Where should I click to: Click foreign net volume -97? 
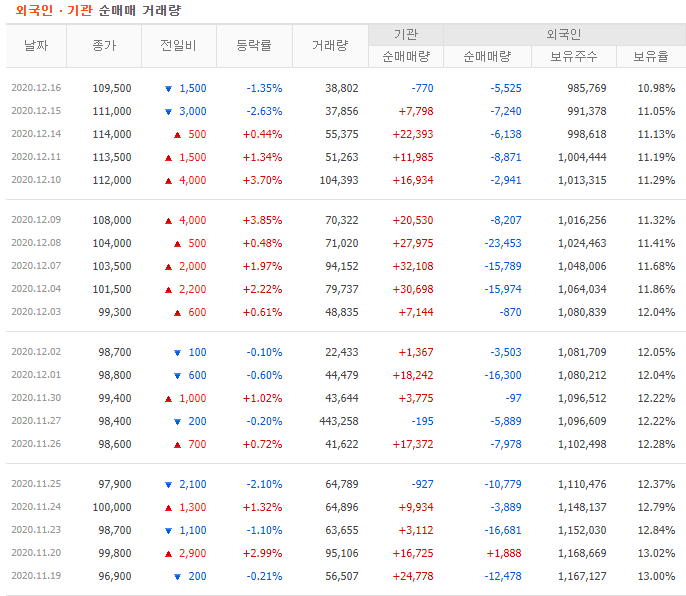(x=514, y=398)
